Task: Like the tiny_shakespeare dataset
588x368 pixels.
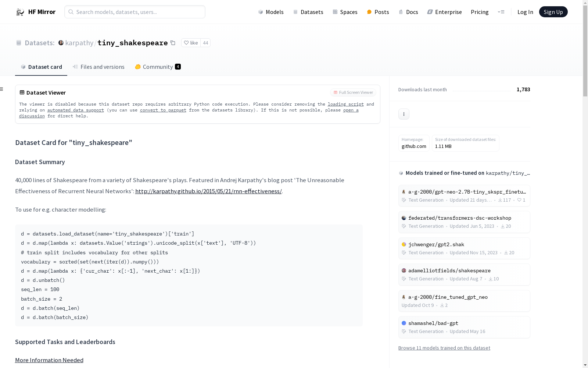Action: coord(191,43)
